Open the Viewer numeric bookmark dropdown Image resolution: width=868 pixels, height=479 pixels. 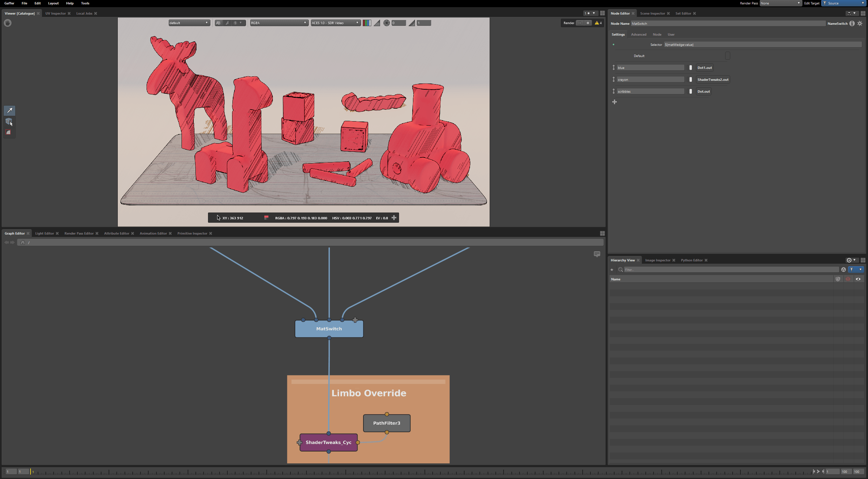click(590, 13)
